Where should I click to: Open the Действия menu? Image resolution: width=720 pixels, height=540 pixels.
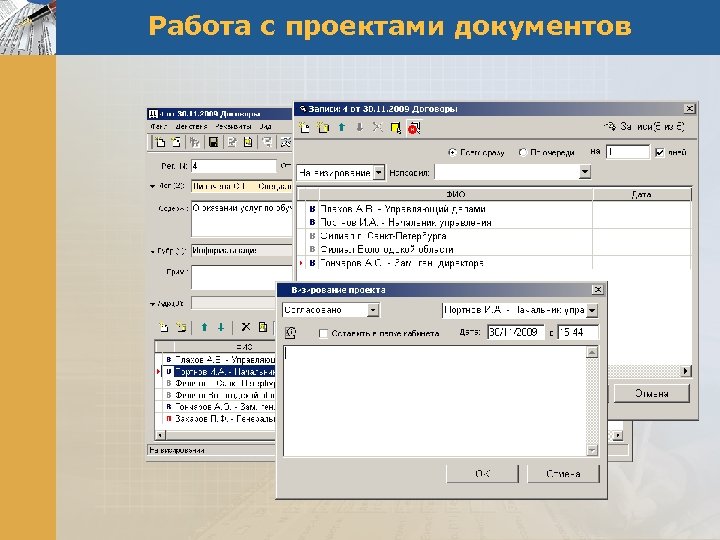191,126
